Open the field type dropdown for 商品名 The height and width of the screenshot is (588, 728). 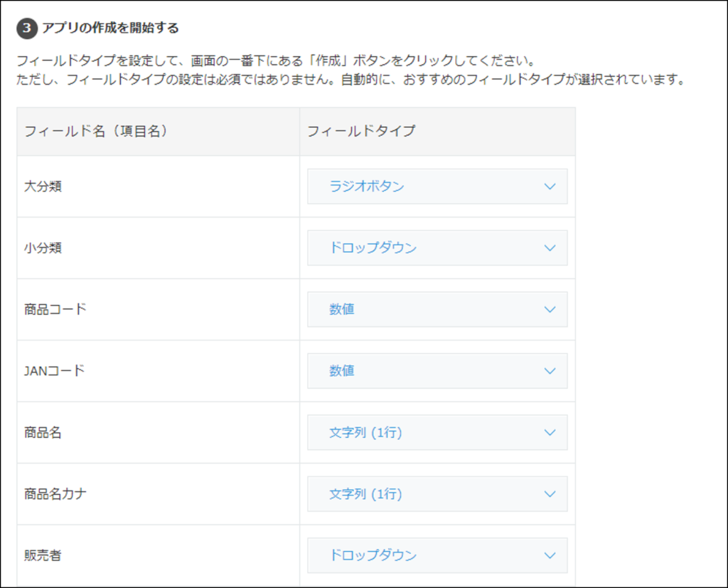(437, 432)
